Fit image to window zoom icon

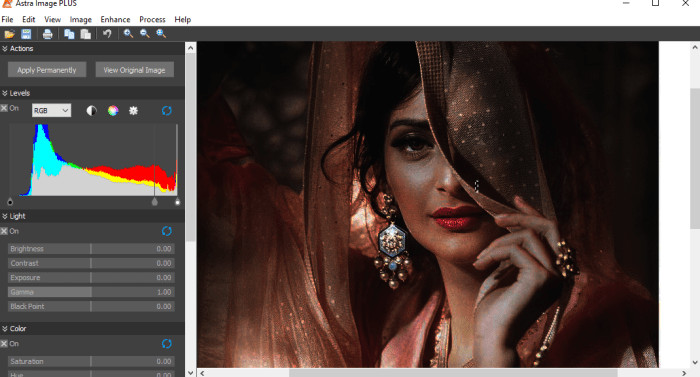[161, 34]
